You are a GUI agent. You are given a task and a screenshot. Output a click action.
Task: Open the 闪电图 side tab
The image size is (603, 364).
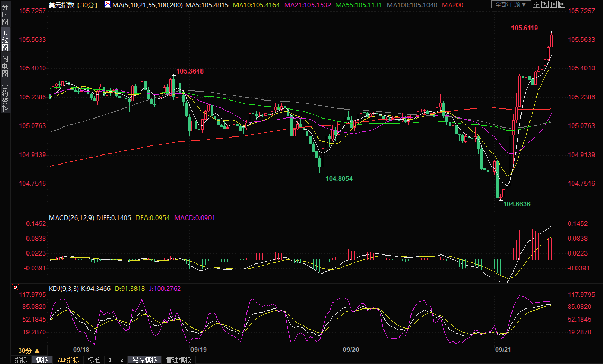5,66
